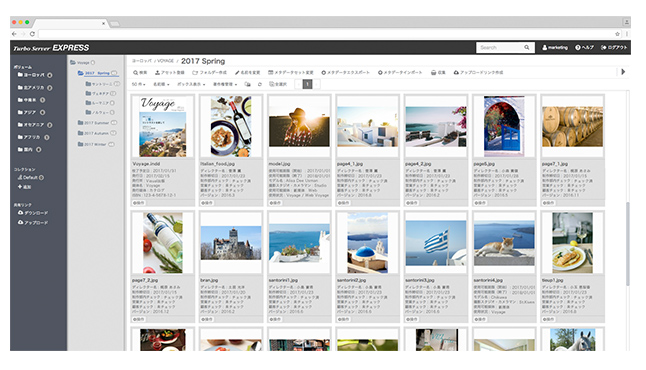646x370 pixels.
Task: Open the 名前順 sort order dropdown
Action: pos(161,84)
